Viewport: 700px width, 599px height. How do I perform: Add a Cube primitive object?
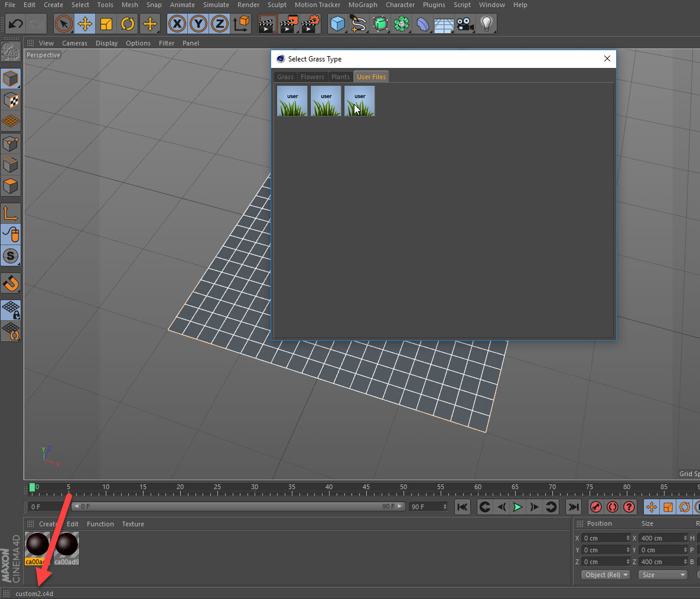(x=337, y=24)
